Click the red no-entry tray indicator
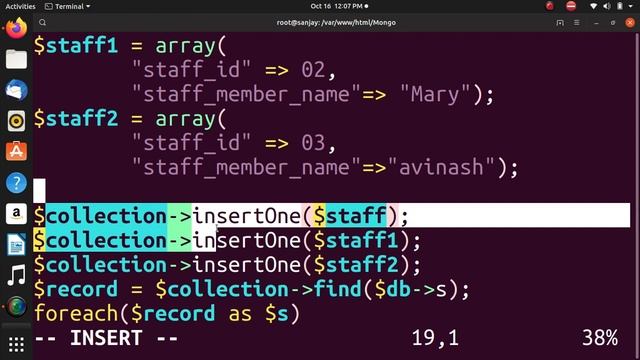 [x=571, y=6]
